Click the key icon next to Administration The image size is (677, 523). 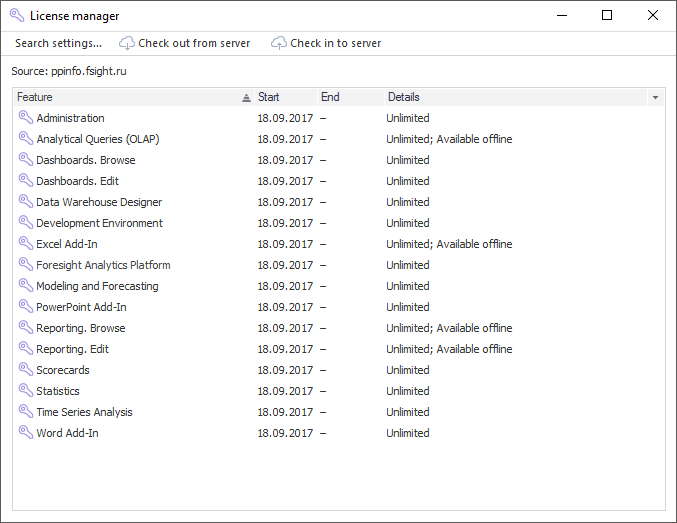(x=26, y=118)
